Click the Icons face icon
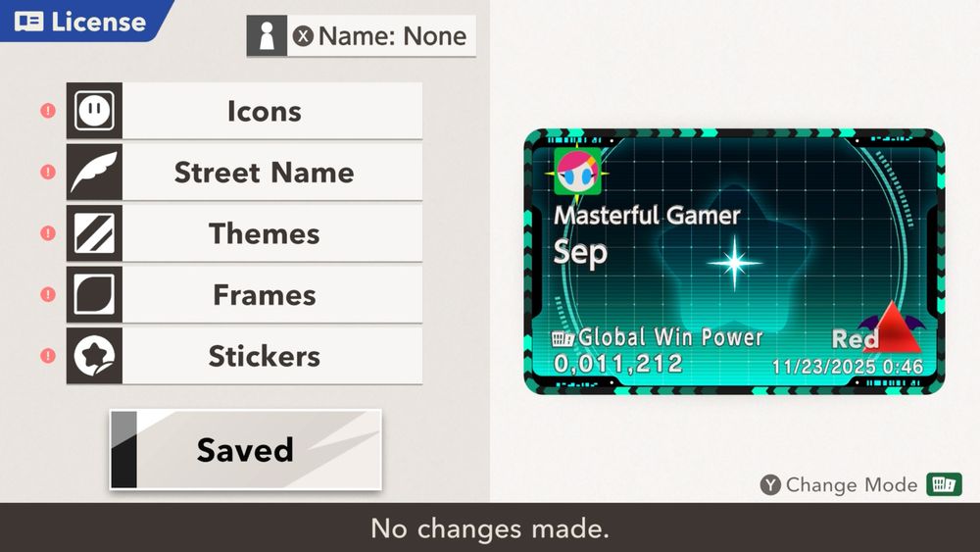 click(x=94, y=111)
